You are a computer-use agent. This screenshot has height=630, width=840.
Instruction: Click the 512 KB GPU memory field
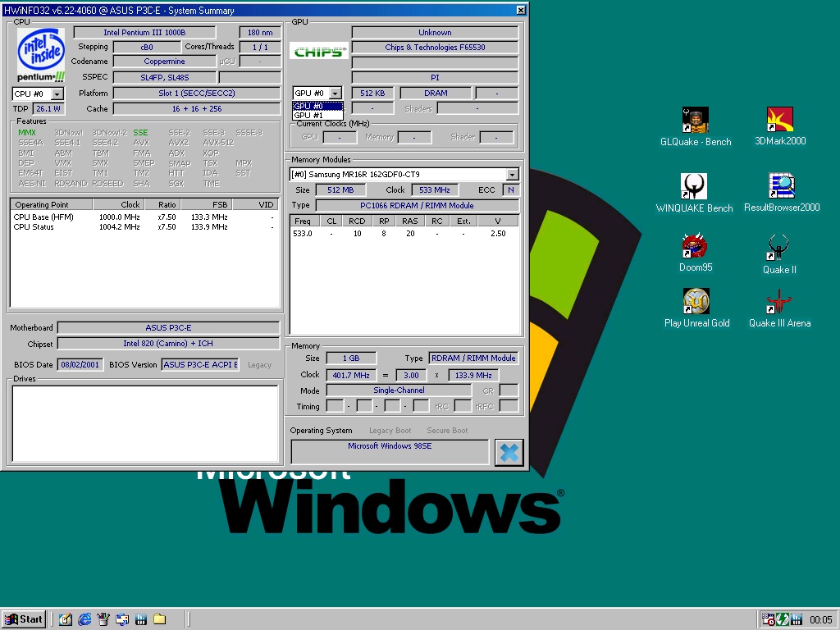tap(372, 94)
